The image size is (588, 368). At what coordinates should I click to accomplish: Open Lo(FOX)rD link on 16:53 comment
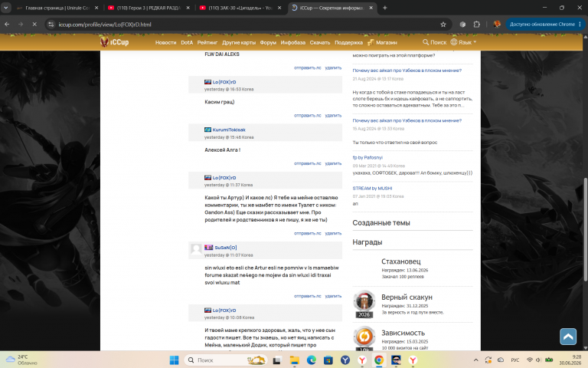(x=224, y=82)
